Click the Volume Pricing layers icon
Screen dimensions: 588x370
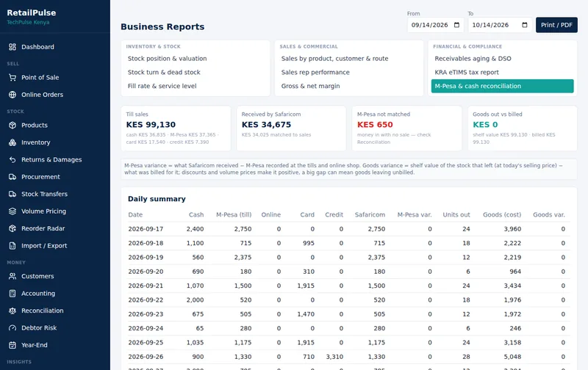tap(12, 211)
